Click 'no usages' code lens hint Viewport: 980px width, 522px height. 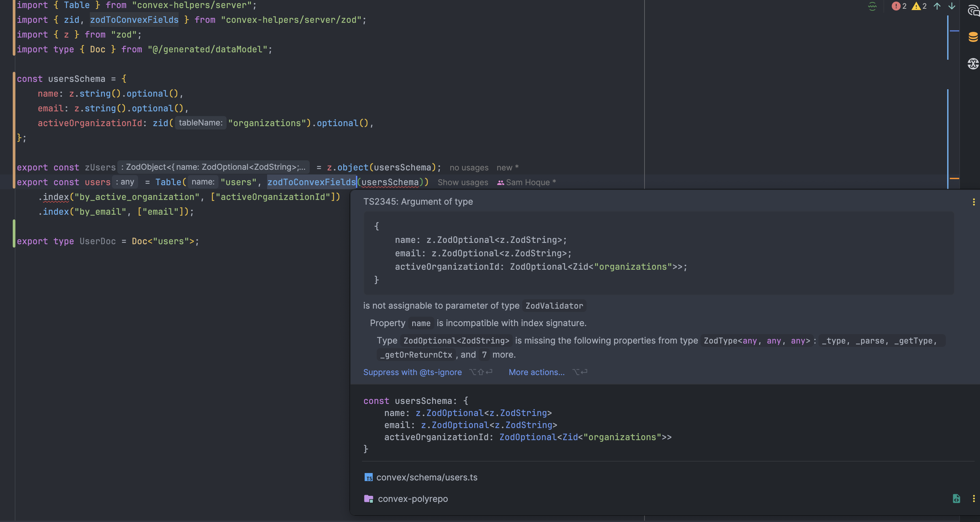(x=469, y=167)
